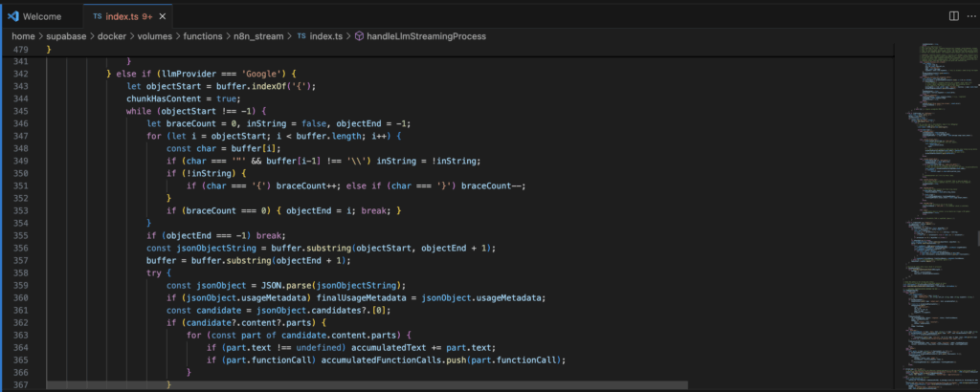Click line number 350 in the gutter
Viewport: 980px width, 392px height.
click(x=20, y=173)
